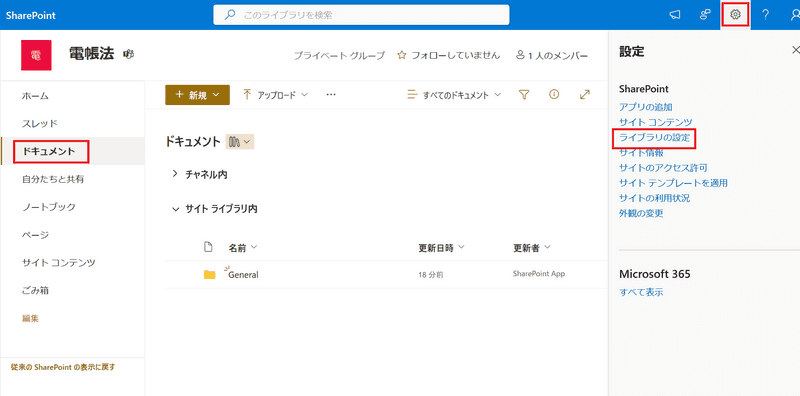Open the ライブラリの設定 link

(x=654, y=138)
